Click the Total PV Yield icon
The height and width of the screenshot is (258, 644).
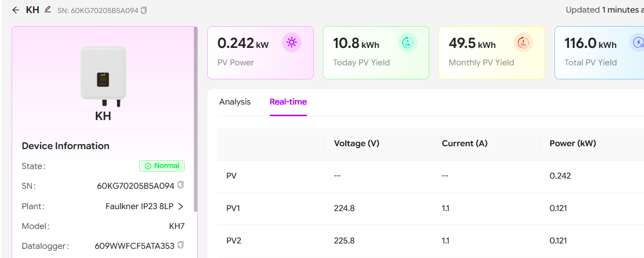638,43
